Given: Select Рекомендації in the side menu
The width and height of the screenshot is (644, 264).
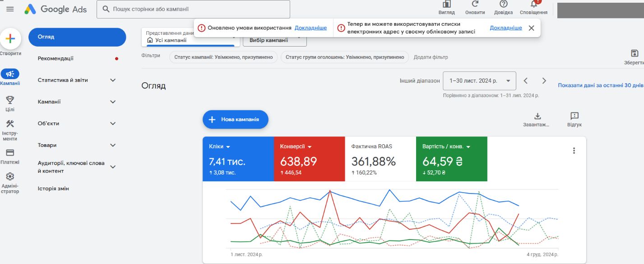Looking at the screenshot, I should pyautogui.click(x=56, y=58).
